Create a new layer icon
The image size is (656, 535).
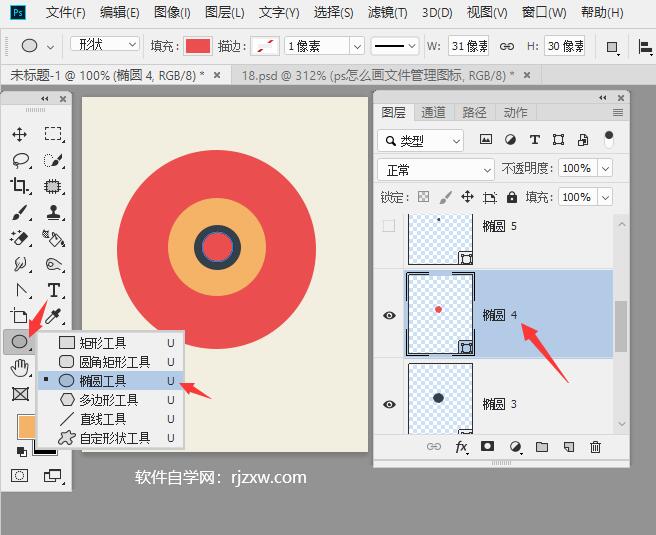click(569, 447)
